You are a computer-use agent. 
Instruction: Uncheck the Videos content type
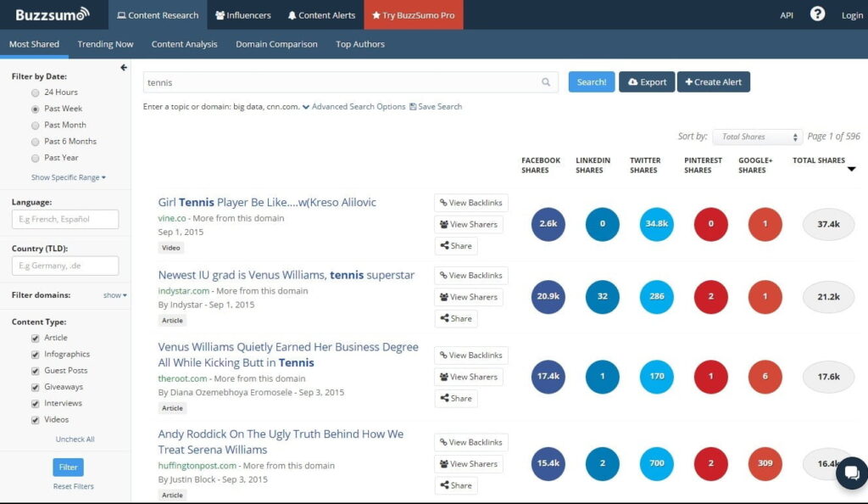click(x=36, y=420)
